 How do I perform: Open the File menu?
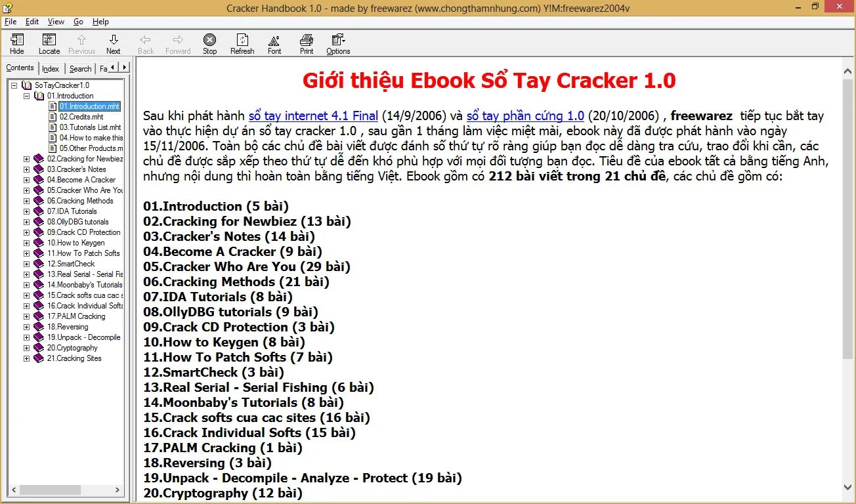(11, 22)
